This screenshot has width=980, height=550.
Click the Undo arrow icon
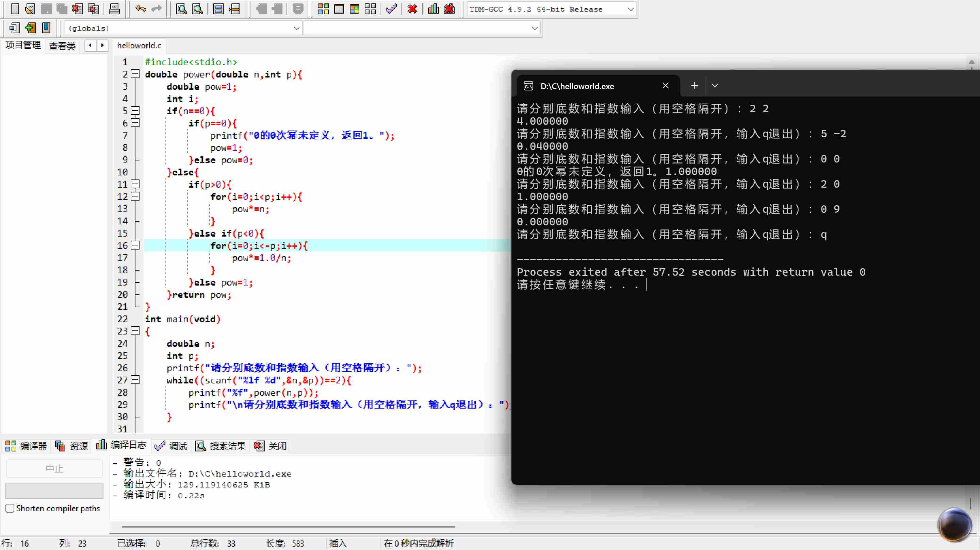click(141, 9)
